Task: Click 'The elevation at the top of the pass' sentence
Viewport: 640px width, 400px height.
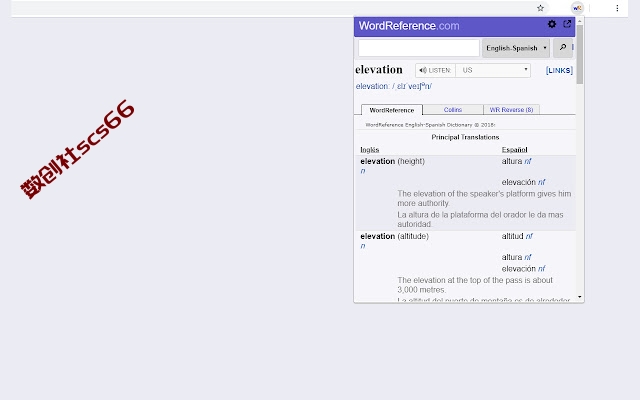Action: coord(475,285)
